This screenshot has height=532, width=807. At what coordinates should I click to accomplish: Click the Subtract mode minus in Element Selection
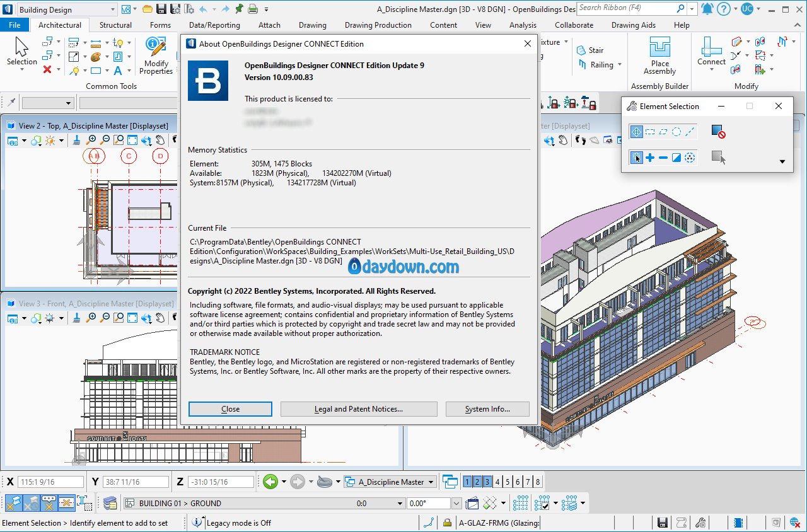click(x=663, y=158)
